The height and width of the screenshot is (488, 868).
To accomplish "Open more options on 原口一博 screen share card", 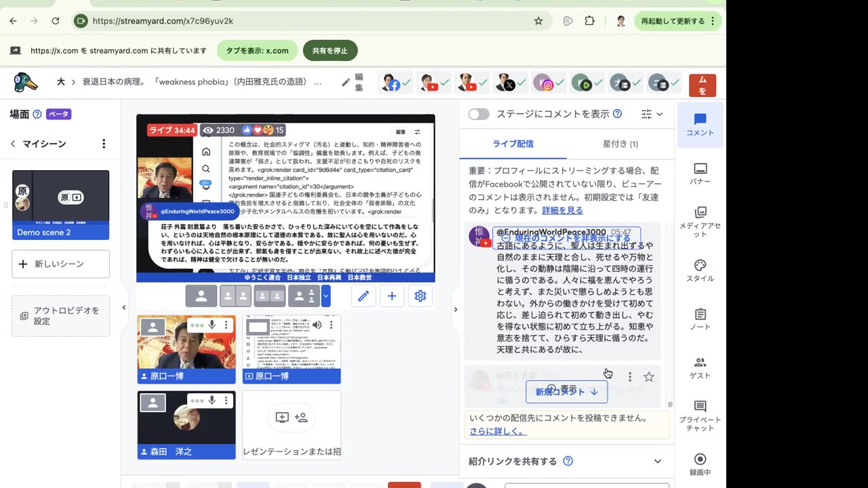I will coord(331,325).
